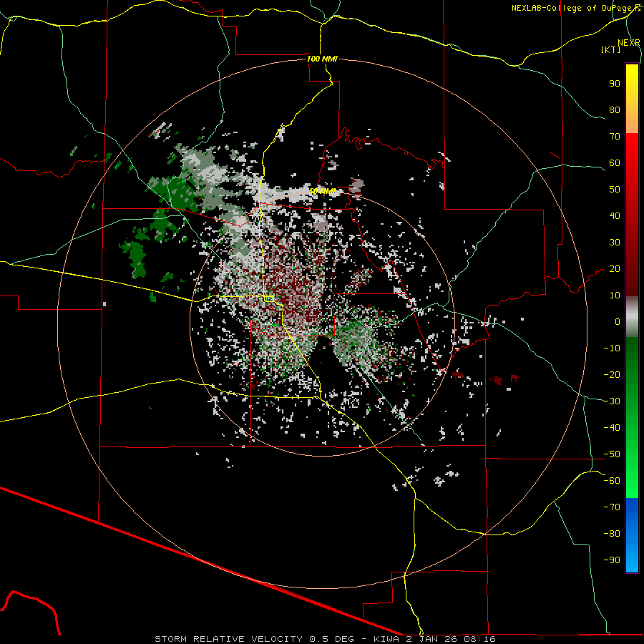This screenshot has height=644, width=644.
Task: Click the -50 value on the velocity scale
Action: tap(612, 454)
